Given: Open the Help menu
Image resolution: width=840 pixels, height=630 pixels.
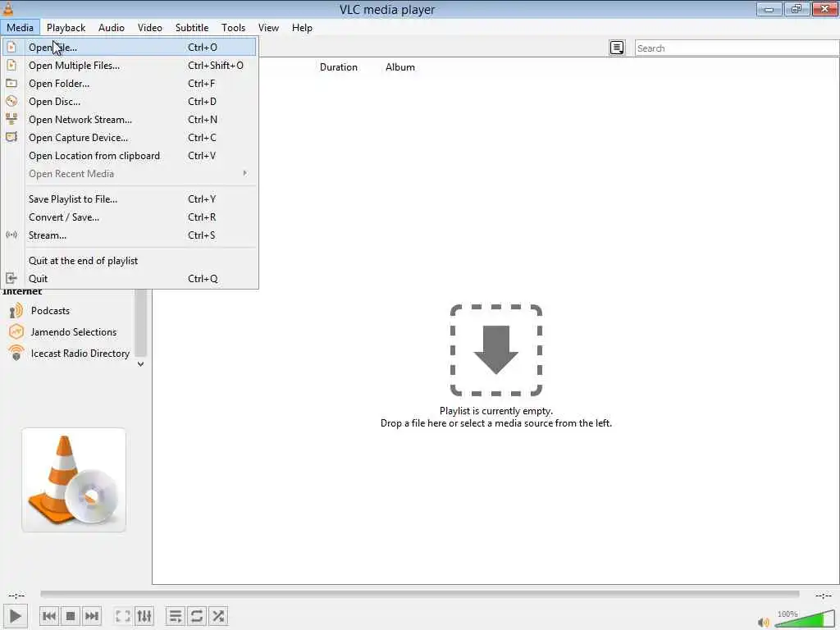Looking at the screenshot, I should (x=302, y=28).
